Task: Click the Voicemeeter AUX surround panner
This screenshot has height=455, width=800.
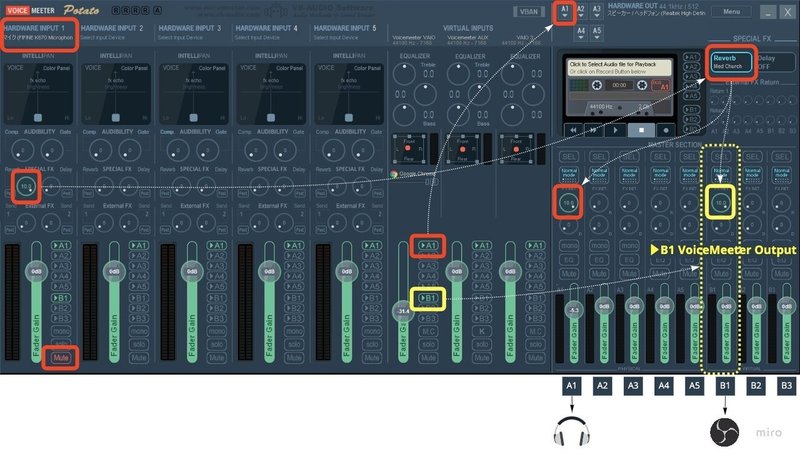Action: point(463,149)
